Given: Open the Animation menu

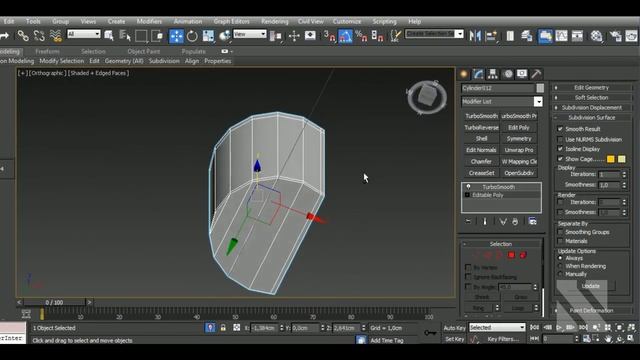Looking at the screenshot, I should click(x=188, y=21).
